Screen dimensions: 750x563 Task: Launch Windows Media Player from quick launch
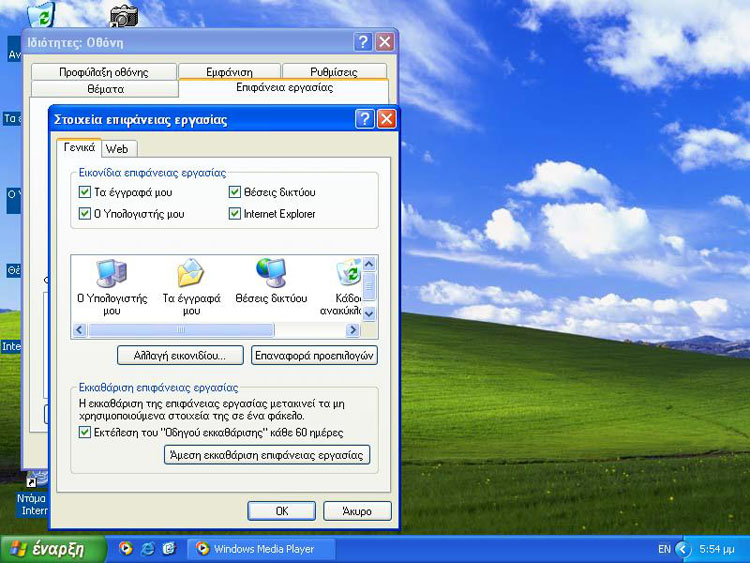[125, 548]
